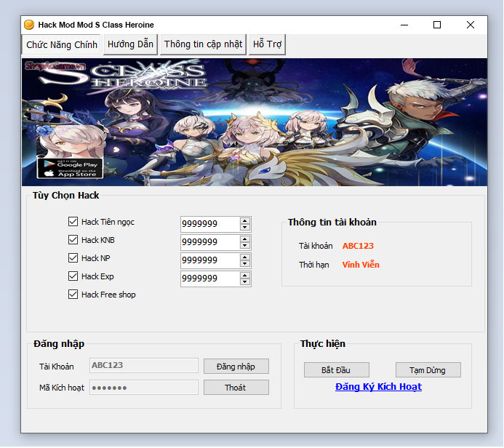Click the red ABC123 account name text
This screenshot has height=448, width=504.
click(358, 246)
